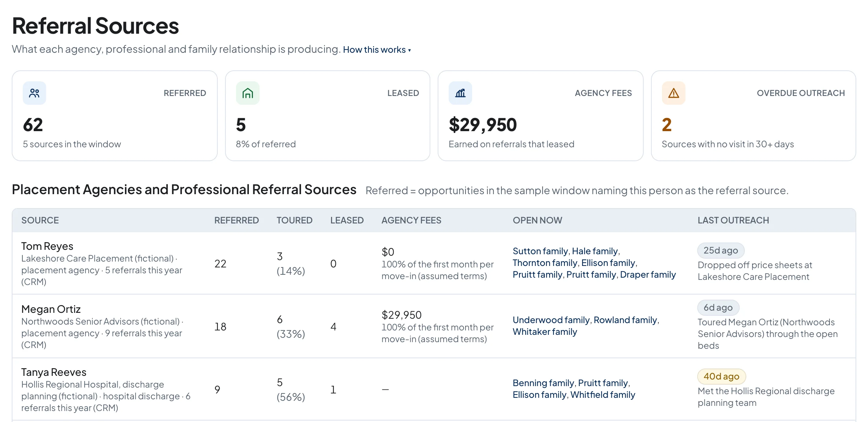
Task: Click the AGENCY FEES column header
Action: pos(411,221)
